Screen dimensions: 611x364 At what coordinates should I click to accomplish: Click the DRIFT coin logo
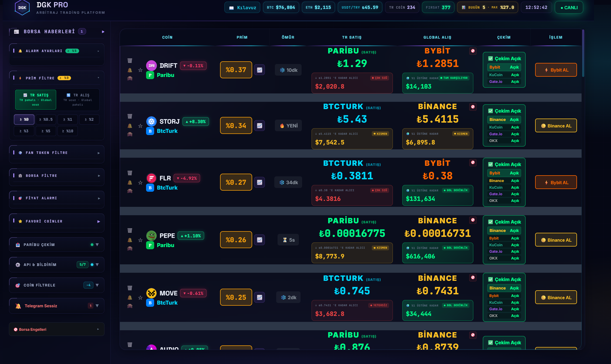pyautogui.click(x=151, y=66)
